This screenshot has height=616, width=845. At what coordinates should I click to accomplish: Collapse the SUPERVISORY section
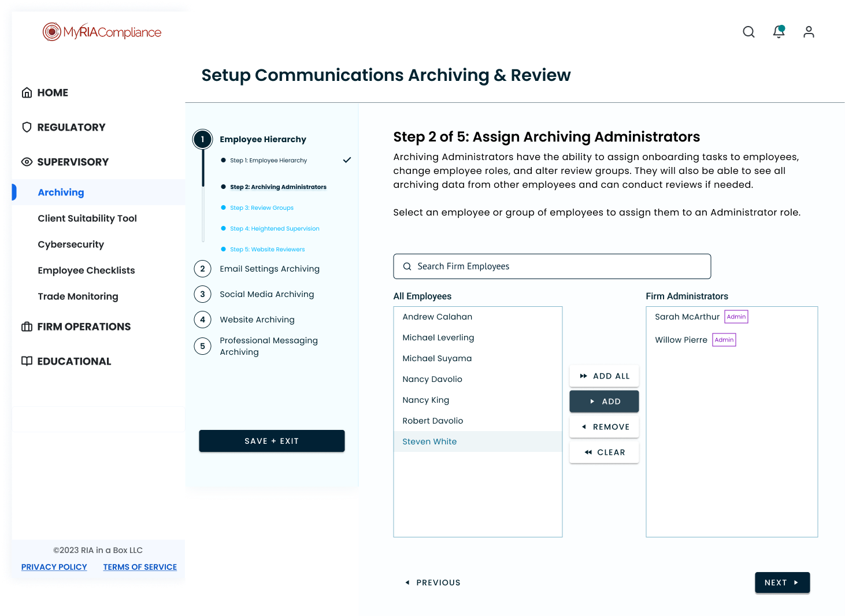point(73,162)
